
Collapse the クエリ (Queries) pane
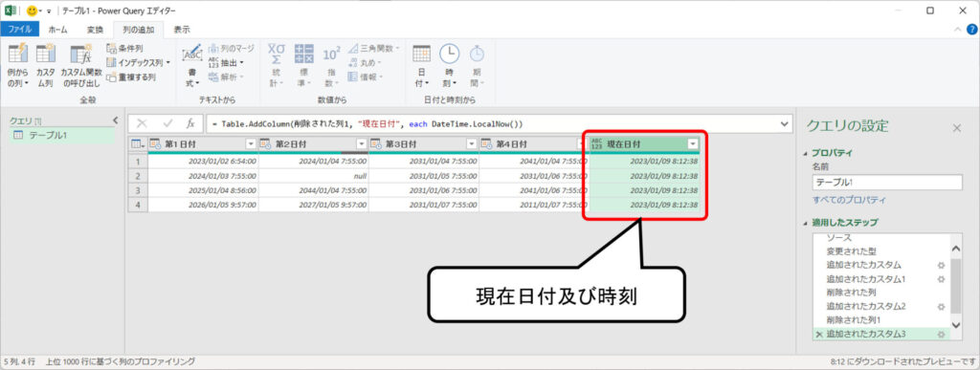pos(115,120)
